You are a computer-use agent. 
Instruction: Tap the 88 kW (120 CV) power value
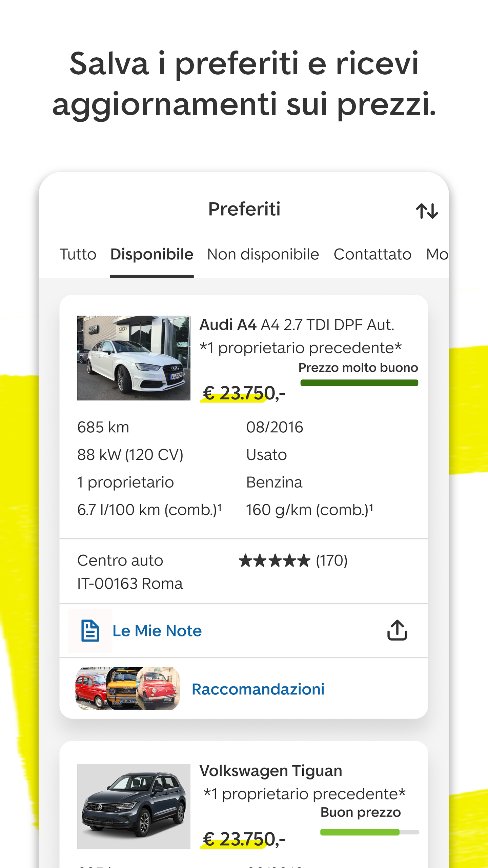coord(130,455)
